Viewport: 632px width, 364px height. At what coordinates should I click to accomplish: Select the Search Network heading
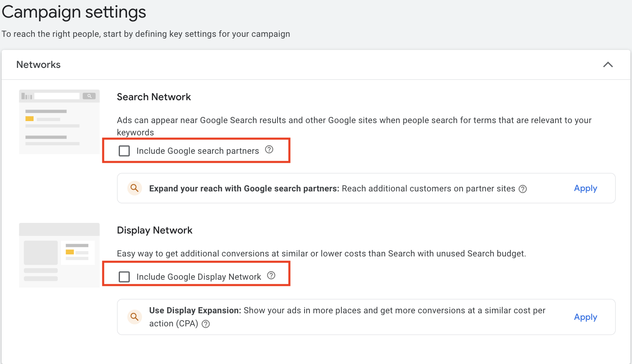154,97
